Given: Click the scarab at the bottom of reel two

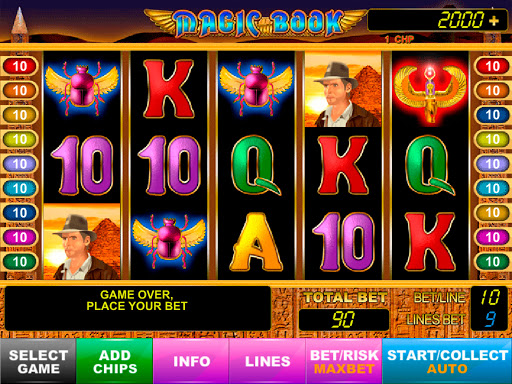Looking at the screenshot, I should [x=169, y=242].
